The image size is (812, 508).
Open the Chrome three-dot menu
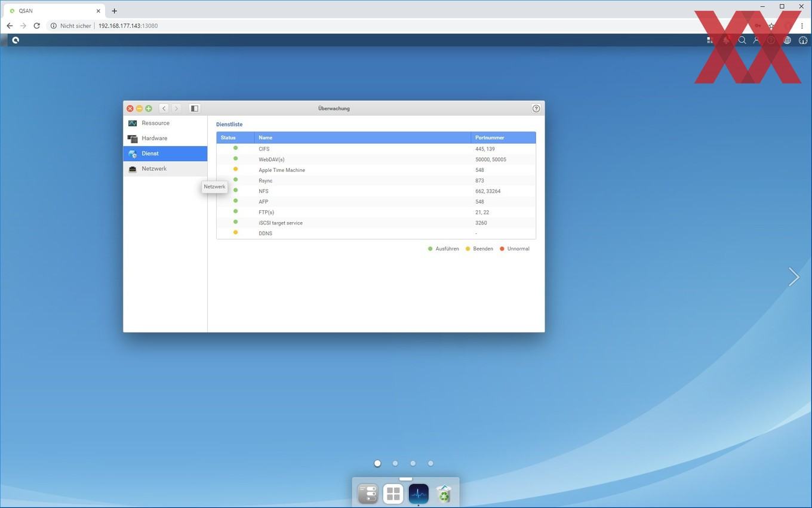tap(802, 26)
